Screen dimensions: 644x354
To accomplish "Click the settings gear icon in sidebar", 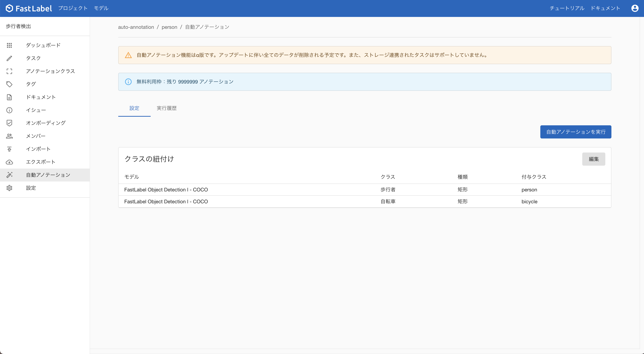I will tap(9, 188).
